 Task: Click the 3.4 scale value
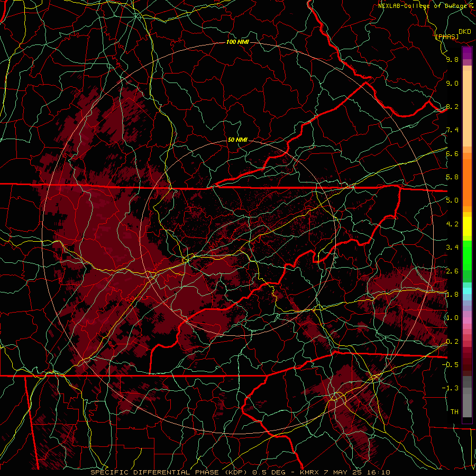tap(452, 248)
